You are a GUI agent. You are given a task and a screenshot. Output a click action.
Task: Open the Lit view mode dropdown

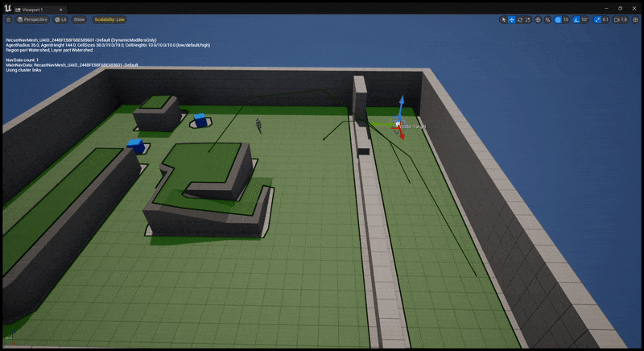pyautogui.click(x=61, y=19)
